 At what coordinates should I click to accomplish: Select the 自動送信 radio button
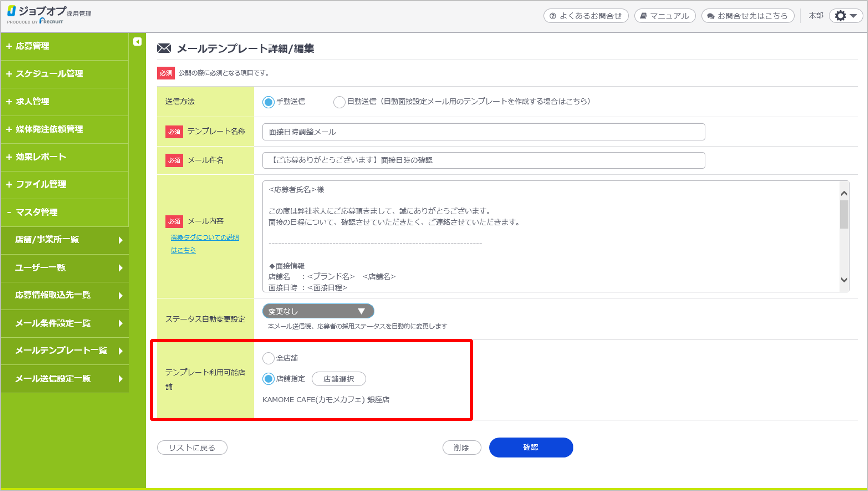339,102
